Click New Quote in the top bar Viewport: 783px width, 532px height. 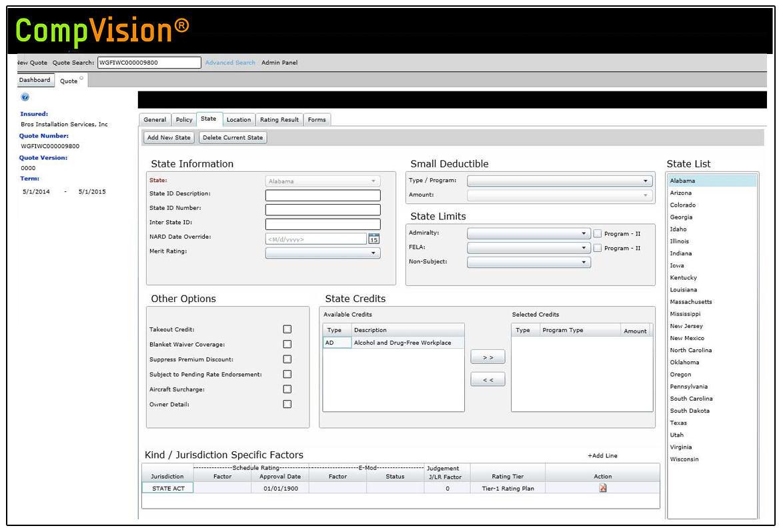(x=32, y=63)
